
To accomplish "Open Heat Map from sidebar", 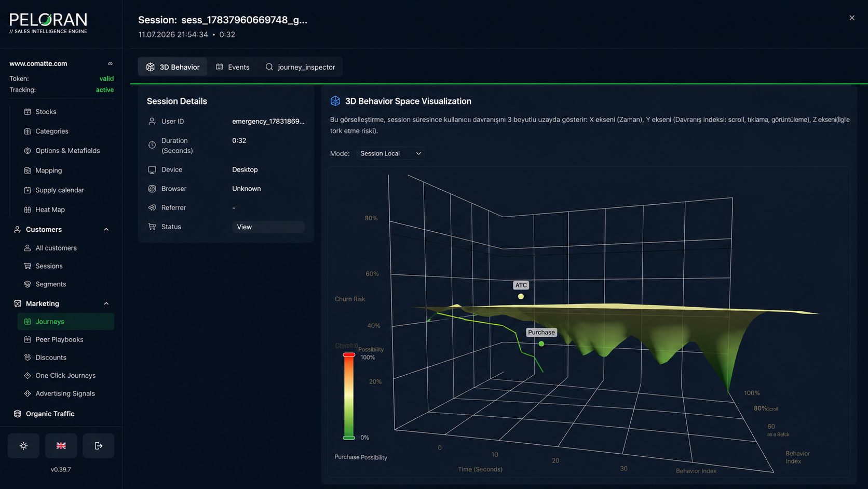I will point(50,209).
